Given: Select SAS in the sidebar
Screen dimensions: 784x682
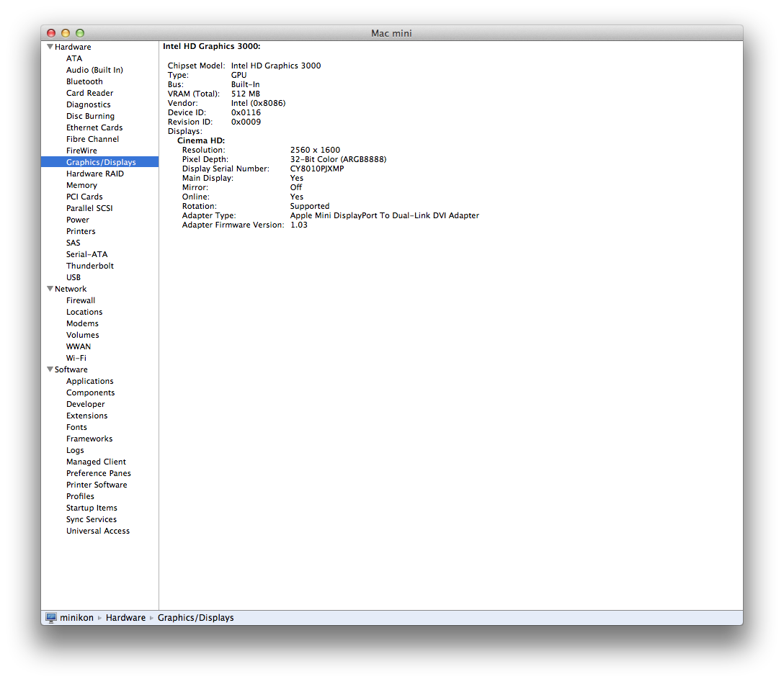Looking at the screenshot, I should point(73,243).
